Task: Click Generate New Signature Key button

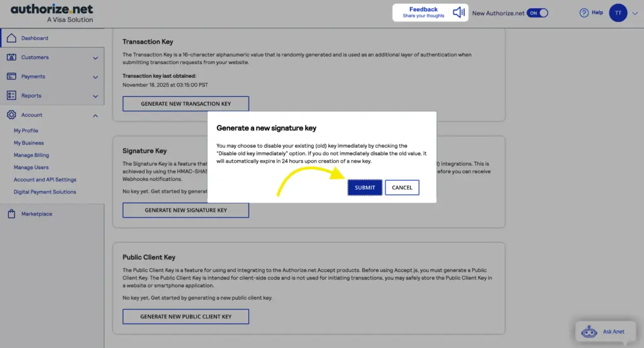Action: (186, 210)
